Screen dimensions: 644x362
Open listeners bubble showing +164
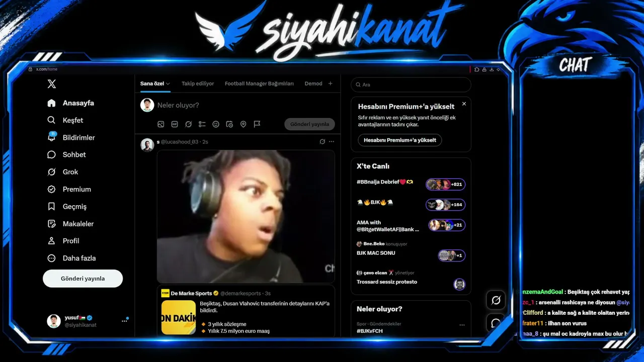[x=445, y=205]
